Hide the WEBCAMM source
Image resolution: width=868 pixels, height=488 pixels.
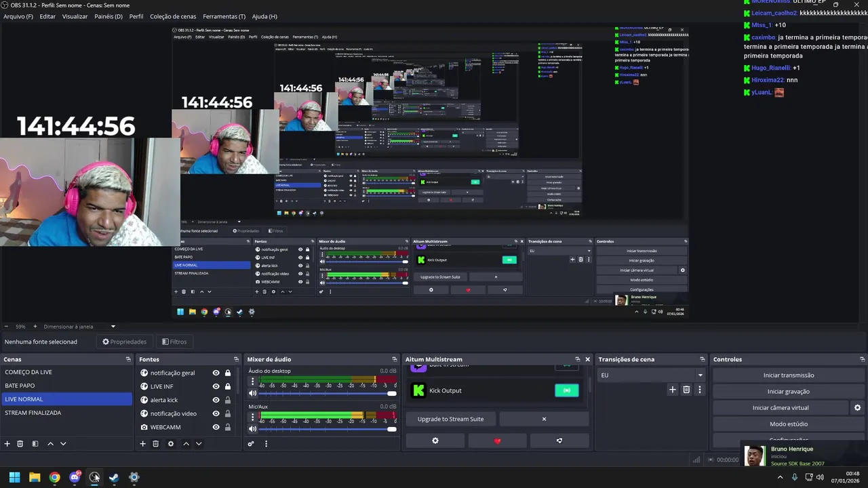point(216,427)
